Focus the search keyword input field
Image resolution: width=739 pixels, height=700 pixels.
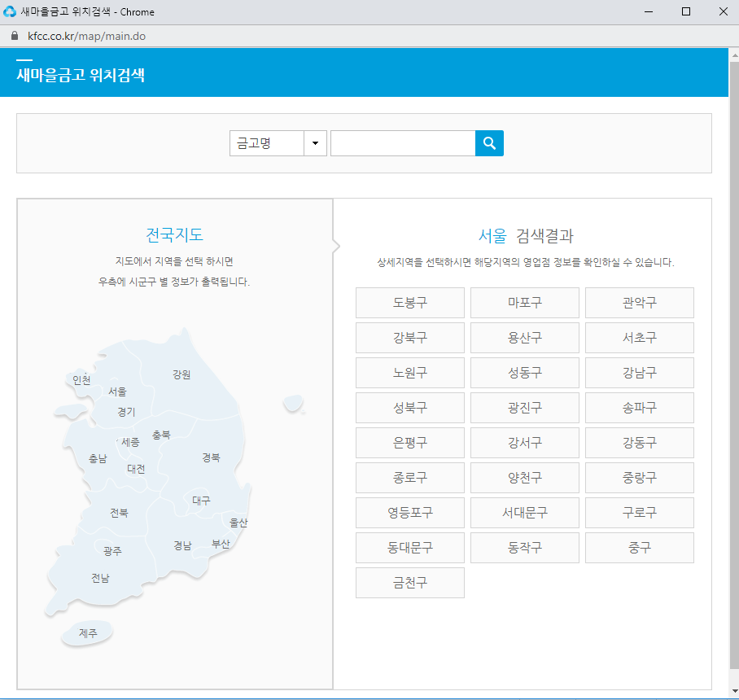pos(403,143)
